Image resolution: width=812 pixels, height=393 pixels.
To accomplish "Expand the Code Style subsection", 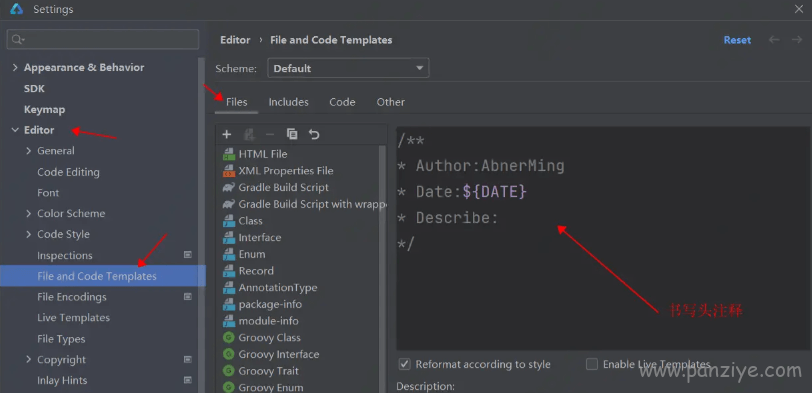I will [x=28, y=234].
